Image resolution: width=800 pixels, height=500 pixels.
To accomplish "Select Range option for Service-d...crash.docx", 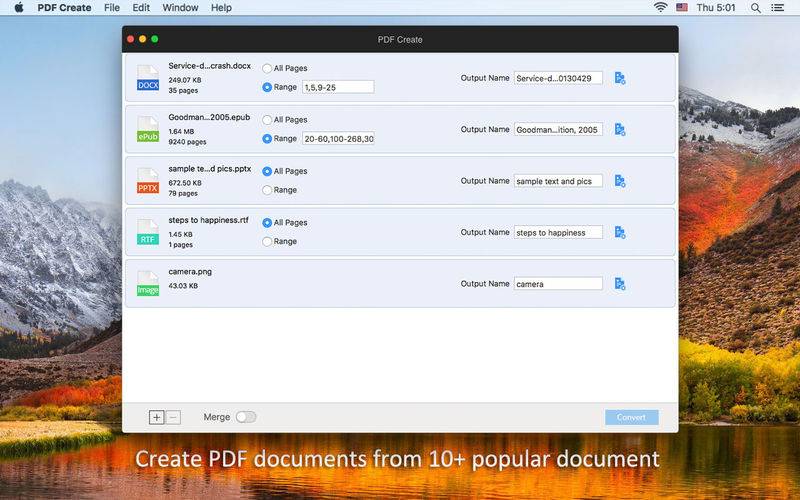I will [267, 87].
